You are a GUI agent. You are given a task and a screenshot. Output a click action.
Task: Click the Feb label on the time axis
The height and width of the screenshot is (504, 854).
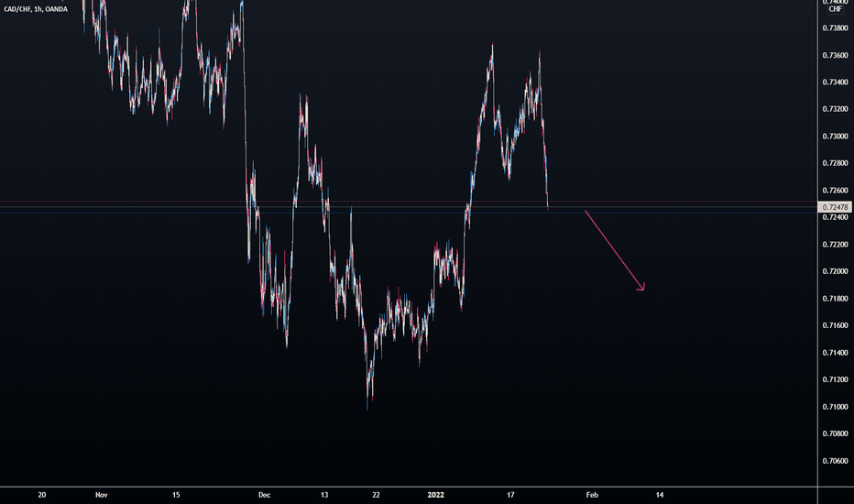pyautogui.click(x=592, y=495)
